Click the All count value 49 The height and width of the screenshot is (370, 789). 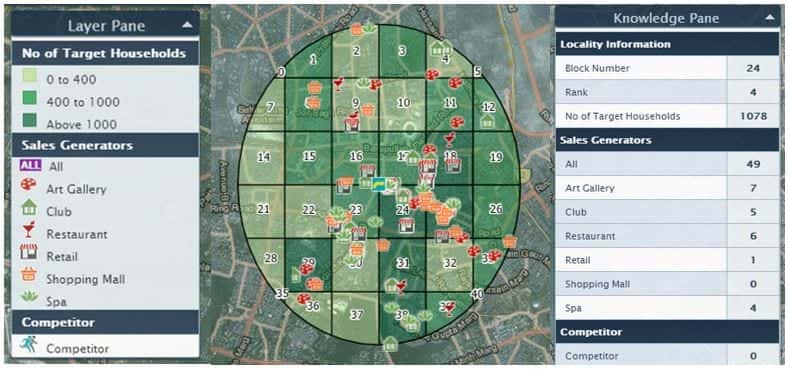pyautogui.click(x=753, y=164)
